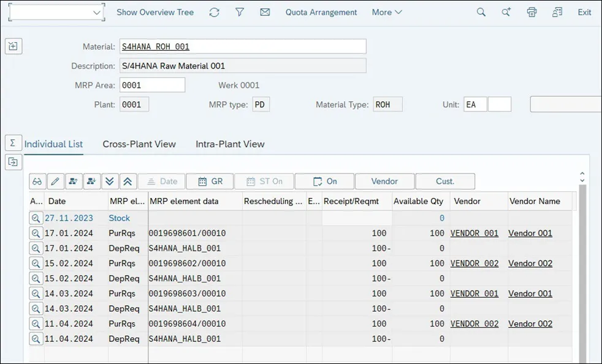
Task: Click the collapse/expand arrows above the scrollbar
Action: [x=582, y=177]
